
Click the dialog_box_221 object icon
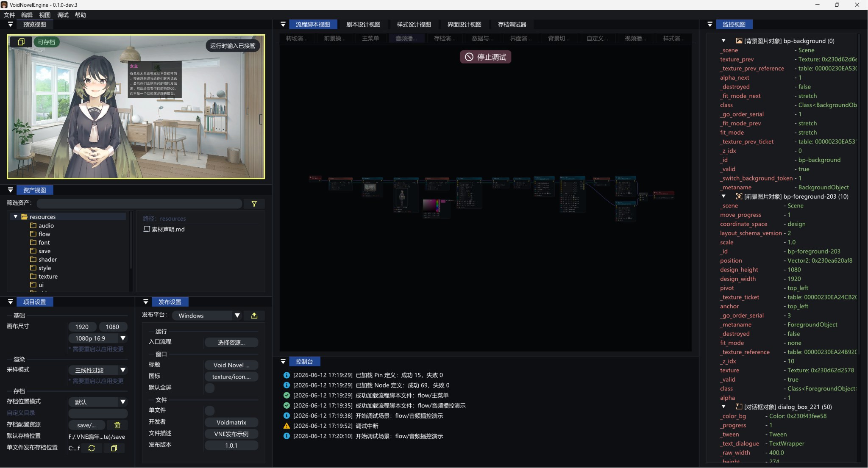[x=739, y=407]
